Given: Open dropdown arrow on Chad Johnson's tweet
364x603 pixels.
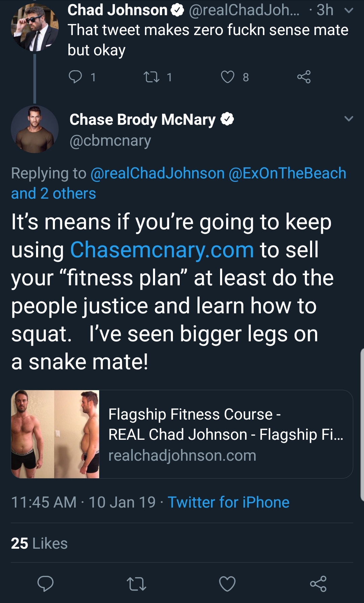Looking at the screenshot, I should tap(349, 10).
